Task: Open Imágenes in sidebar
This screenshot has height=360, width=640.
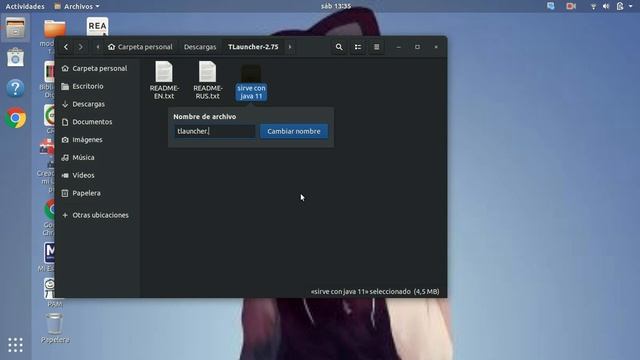Action: tap(98, 140)
